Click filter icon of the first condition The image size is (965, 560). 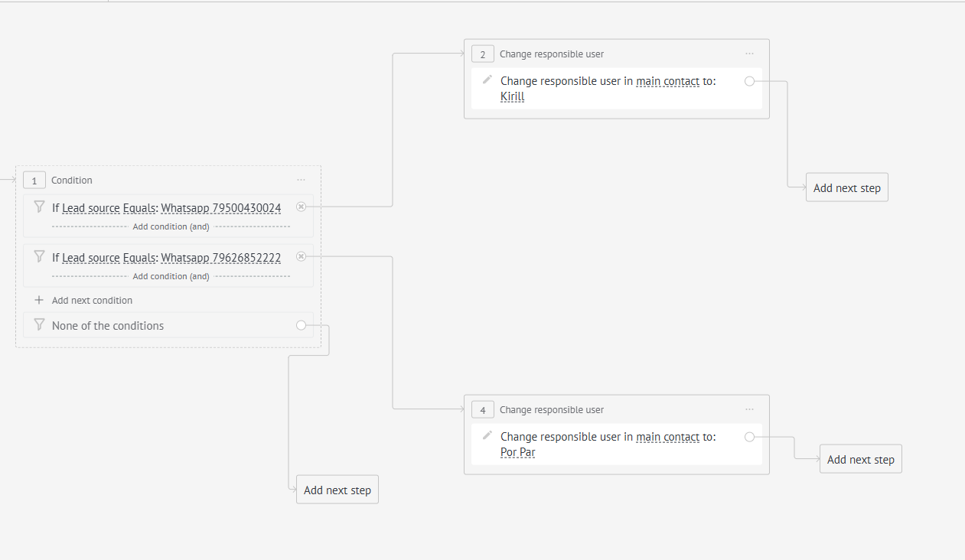pos(39,207)
